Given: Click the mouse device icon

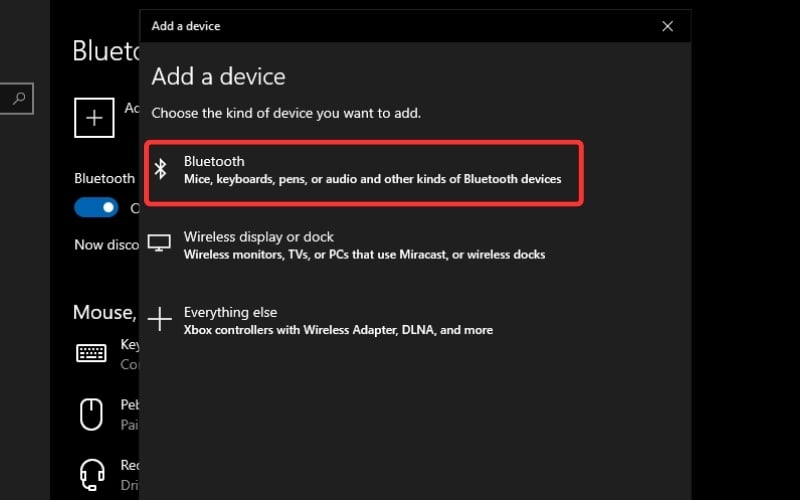Looking at the screenshot, I should click(91, 413).
